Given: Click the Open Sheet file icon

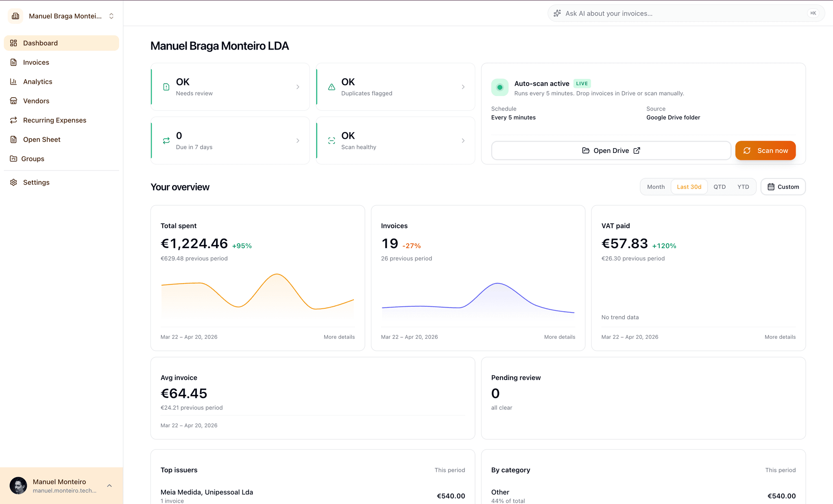Looking at the screenshot, I should [x=13, y=140].
